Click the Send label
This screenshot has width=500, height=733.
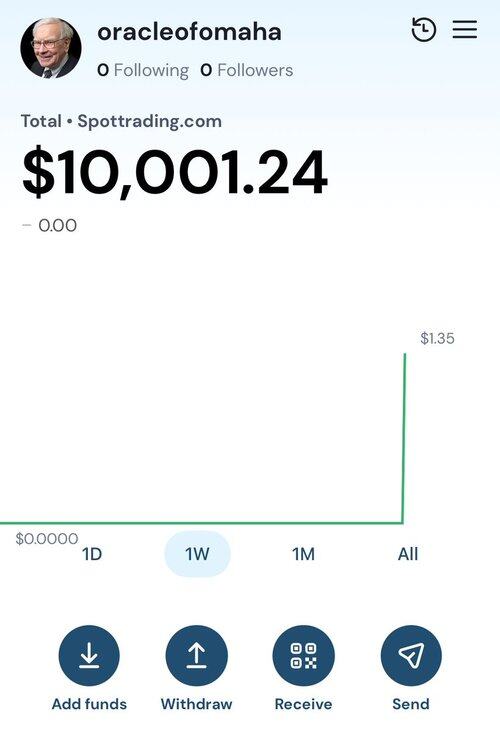pos(411,704)
